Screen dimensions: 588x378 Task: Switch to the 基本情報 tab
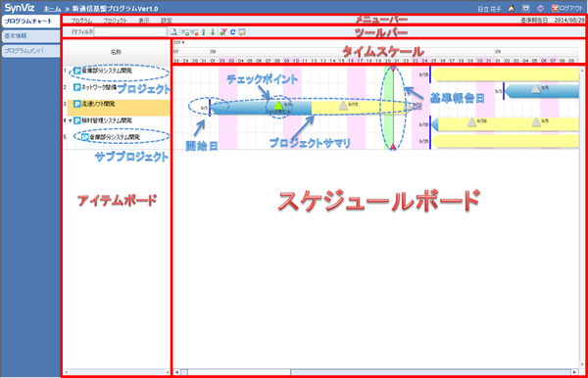click(x=30, y=36)
